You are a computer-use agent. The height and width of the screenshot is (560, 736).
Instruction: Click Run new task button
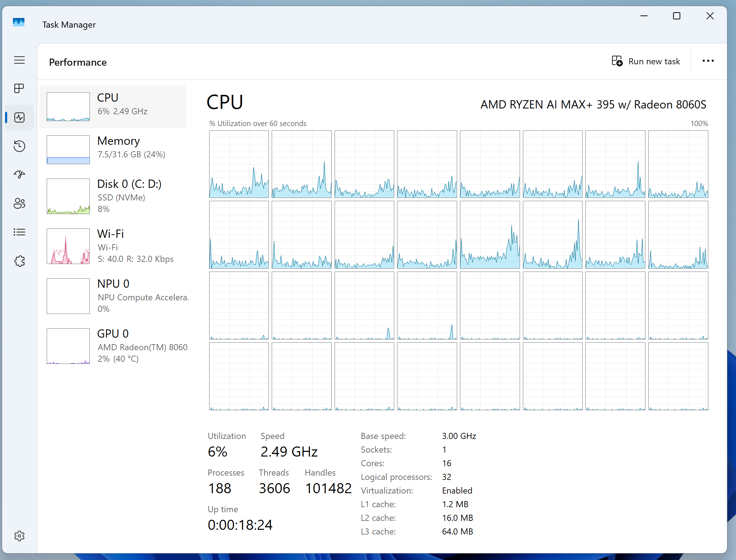point(646,61)
